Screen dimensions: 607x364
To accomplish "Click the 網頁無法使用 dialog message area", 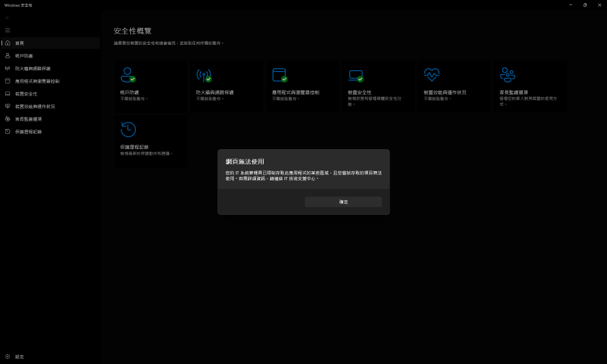I will pos(303,176).
